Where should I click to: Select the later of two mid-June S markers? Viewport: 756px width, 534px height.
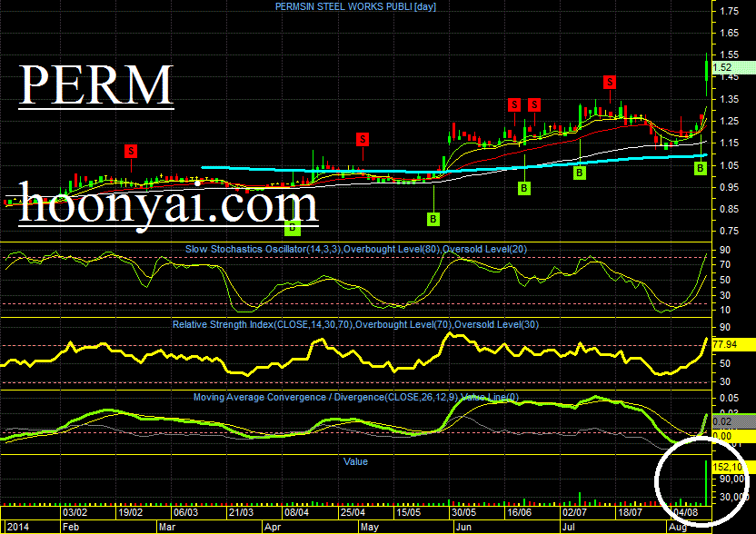[x=534, y=104]
